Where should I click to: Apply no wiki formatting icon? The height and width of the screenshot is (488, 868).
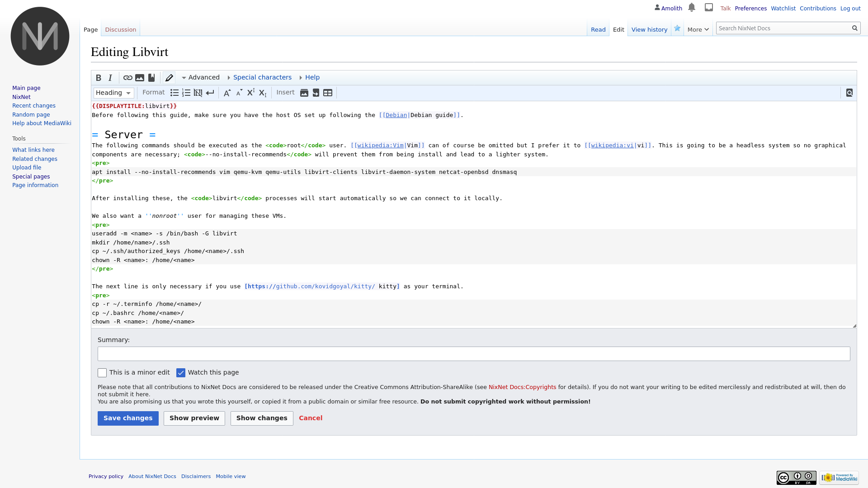198,93
